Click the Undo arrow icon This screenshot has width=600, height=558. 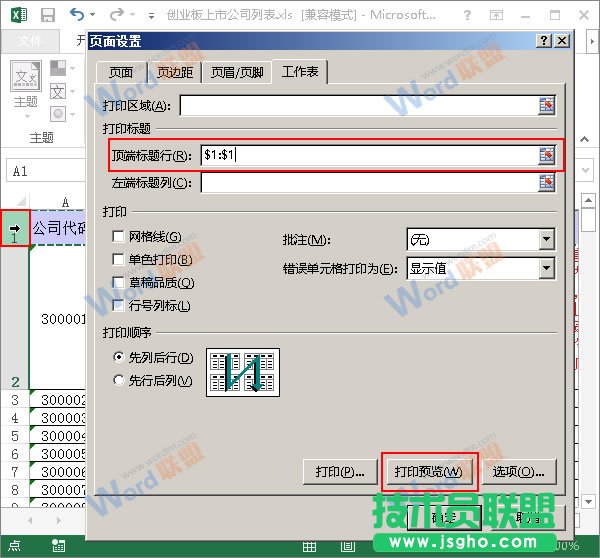click(x=79, y=15)
